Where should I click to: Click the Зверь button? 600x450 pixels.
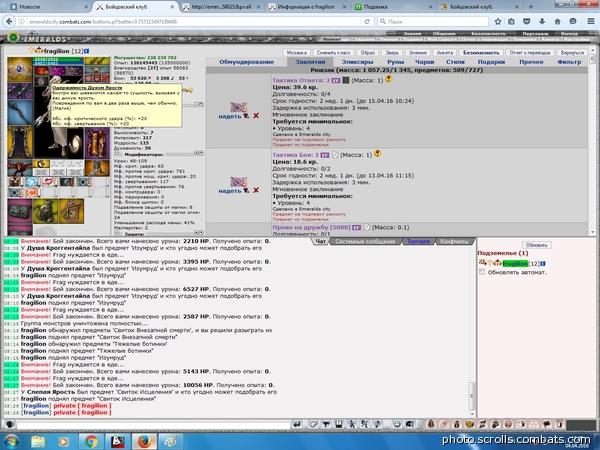tap(392, 52)
